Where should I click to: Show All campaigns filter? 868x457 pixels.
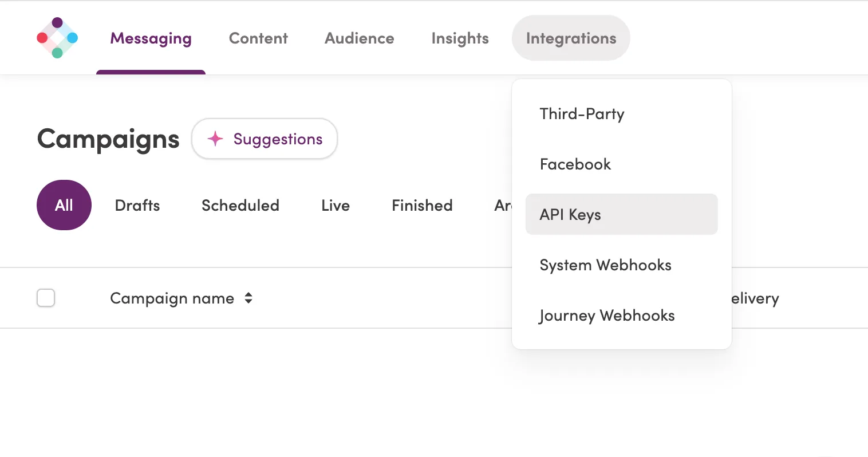pos(64,205)
